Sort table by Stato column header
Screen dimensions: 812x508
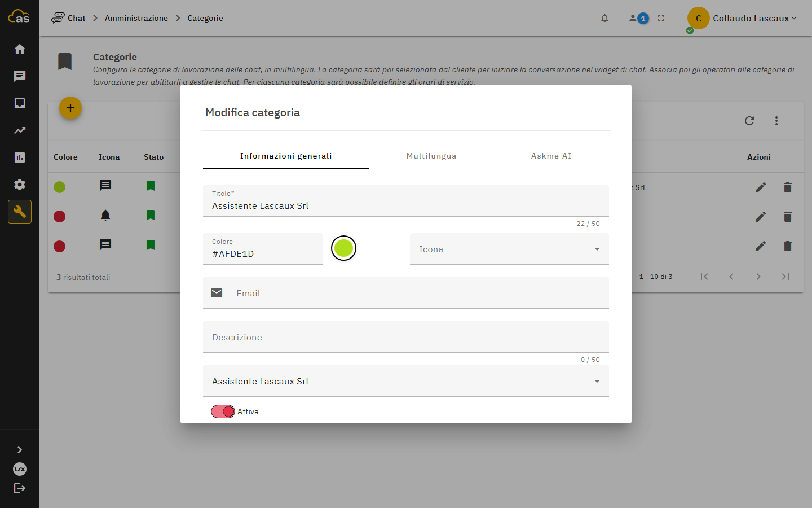pos(153,157)
